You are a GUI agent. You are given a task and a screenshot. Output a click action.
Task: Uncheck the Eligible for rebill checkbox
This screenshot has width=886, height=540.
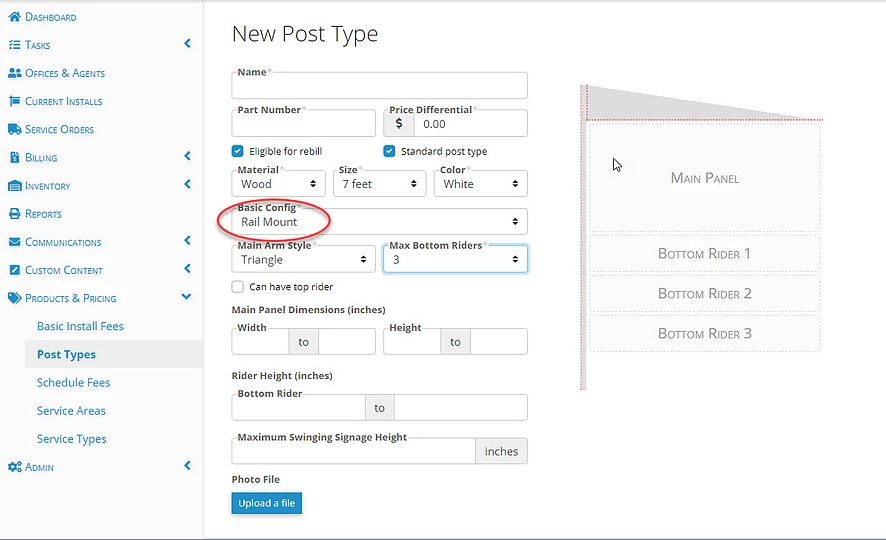coord(237,151)
